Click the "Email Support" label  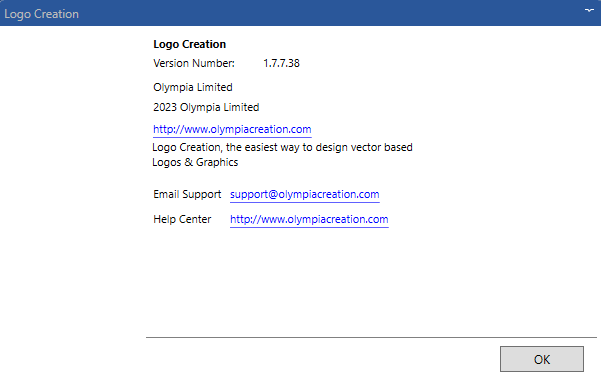(x=187, y=194)
